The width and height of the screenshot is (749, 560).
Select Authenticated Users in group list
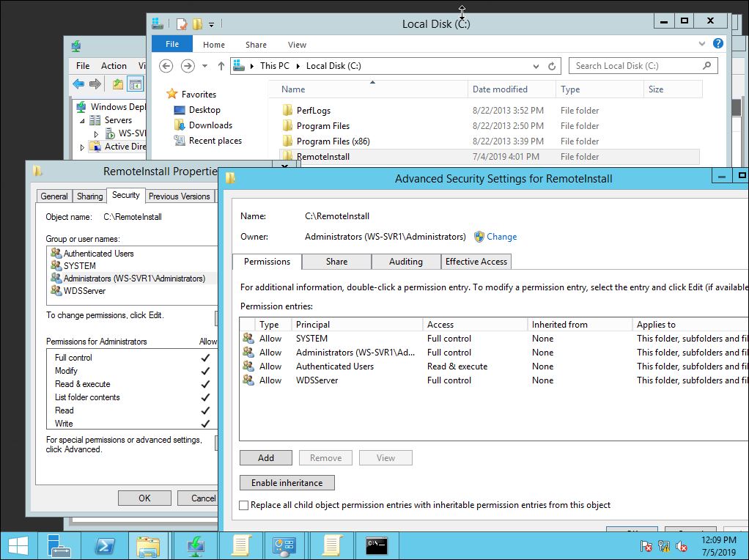coord(98,253)
